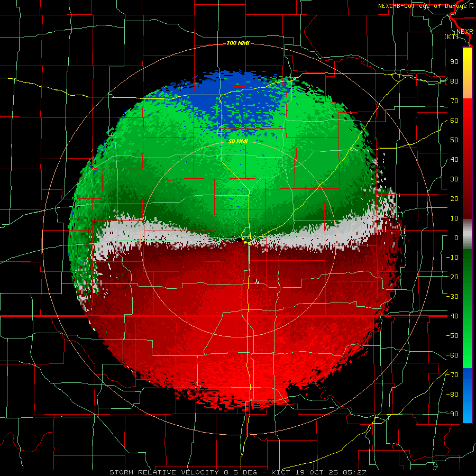Select the -20 value on velocity scale
The image size is (476, 476).
click(452, 277)
